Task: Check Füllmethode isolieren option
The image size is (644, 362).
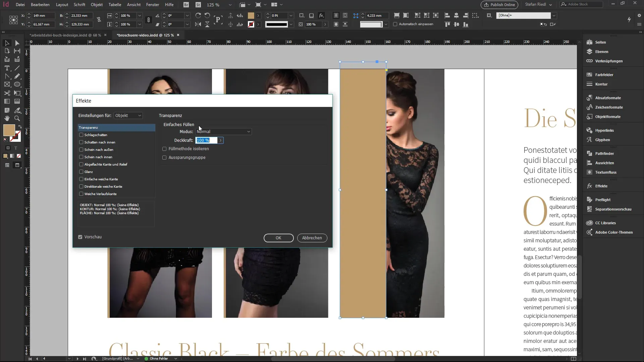Action: [164, 149]
